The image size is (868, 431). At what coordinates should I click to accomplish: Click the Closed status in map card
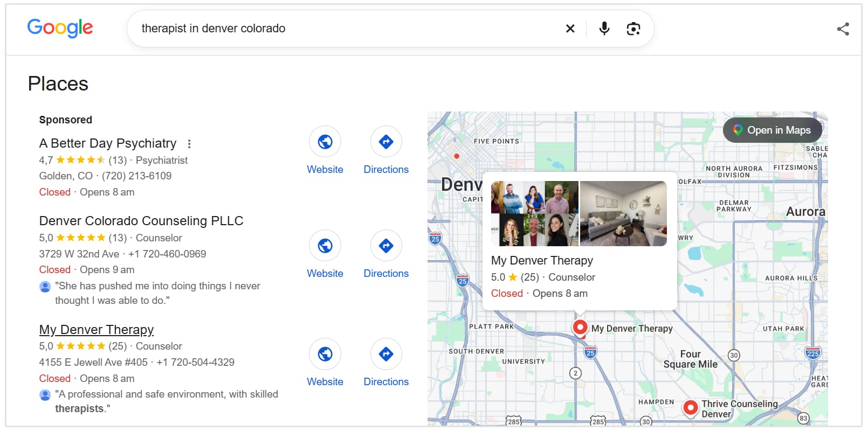point(507,294)
